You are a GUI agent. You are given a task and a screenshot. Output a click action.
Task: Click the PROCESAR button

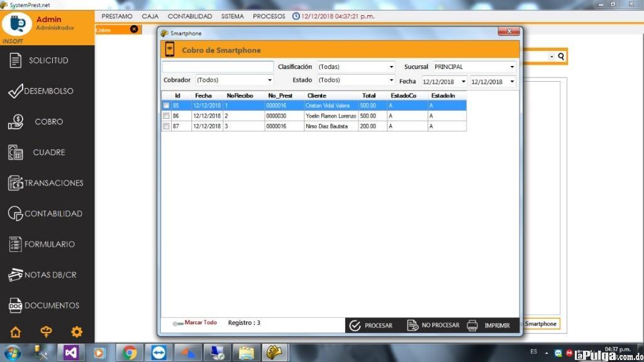coord(372,325)
